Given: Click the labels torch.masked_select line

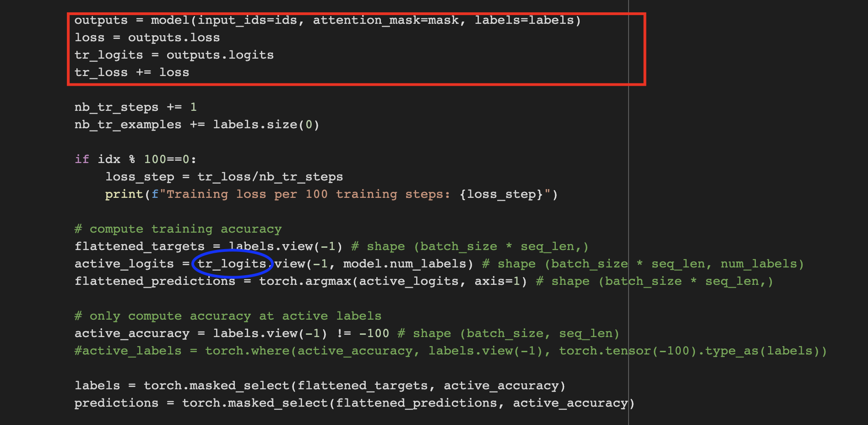Looking at the screenshot, I should 320,385.
